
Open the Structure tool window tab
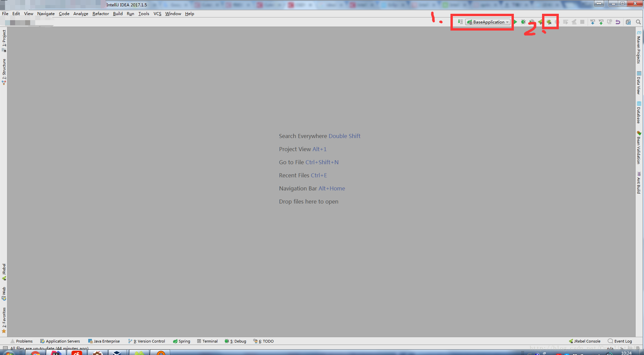pos(4,72)
